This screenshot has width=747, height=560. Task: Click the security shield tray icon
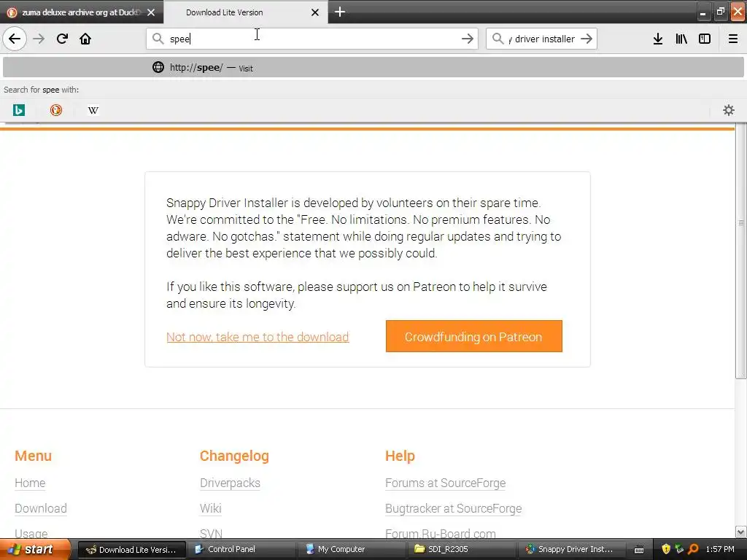666,549
